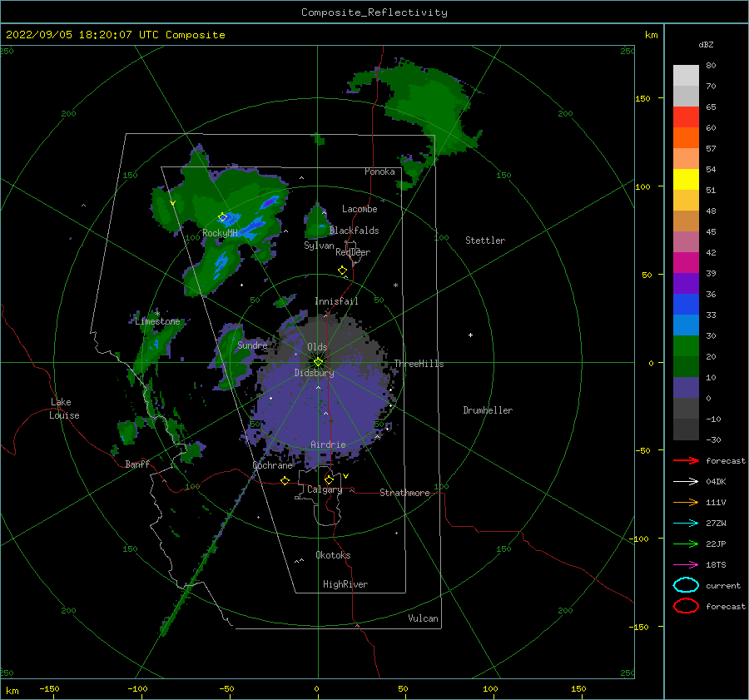Click the Drumheller label

point(488,410)
